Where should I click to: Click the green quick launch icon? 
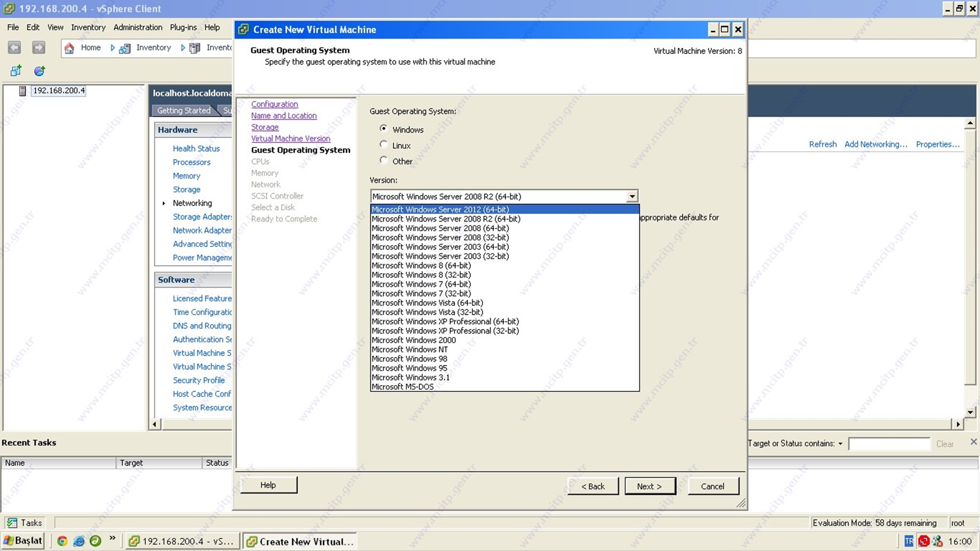click(x=95, y=541)
